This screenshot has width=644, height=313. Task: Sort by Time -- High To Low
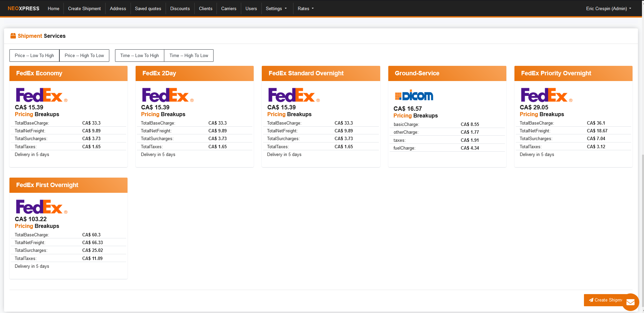[189, 55]
